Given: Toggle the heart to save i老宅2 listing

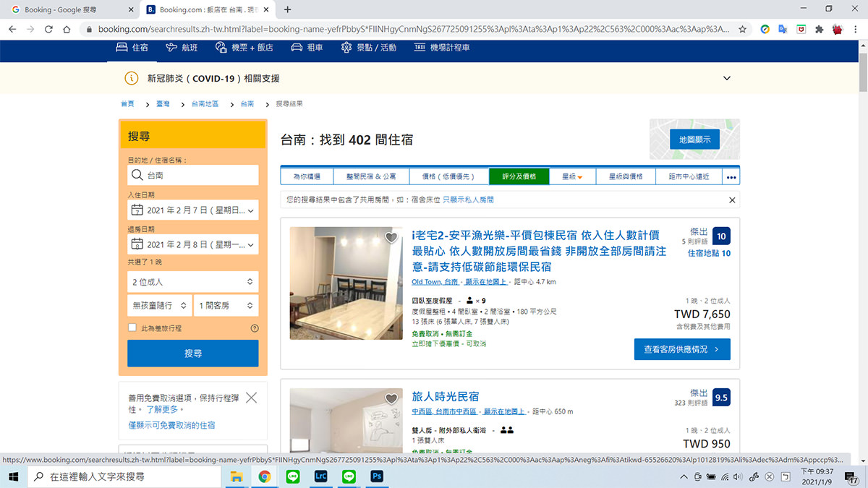Looking at the screenshot, I should 391,237.
